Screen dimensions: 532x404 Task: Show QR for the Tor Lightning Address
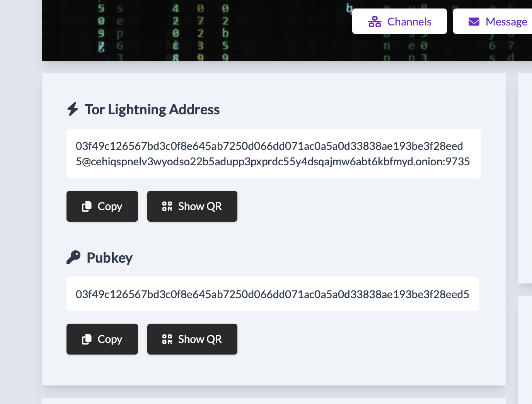(x=192, y=206)
